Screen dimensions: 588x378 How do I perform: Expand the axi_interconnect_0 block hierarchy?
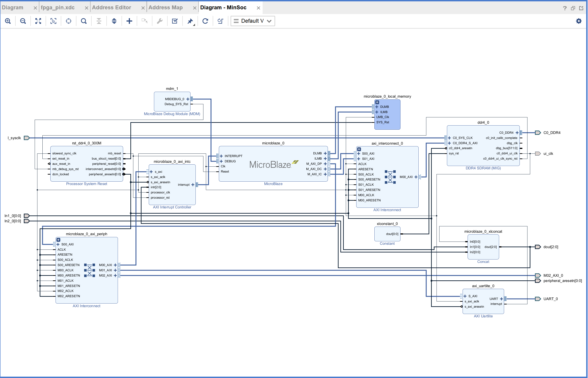[359, 149]
